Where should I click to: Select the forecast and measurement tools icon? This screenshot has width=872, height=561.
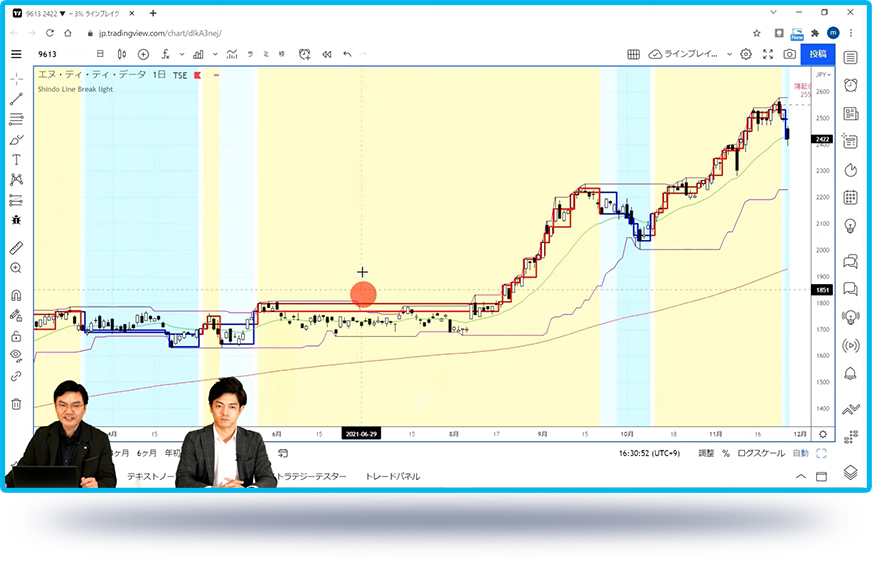(x=16, y=200)
